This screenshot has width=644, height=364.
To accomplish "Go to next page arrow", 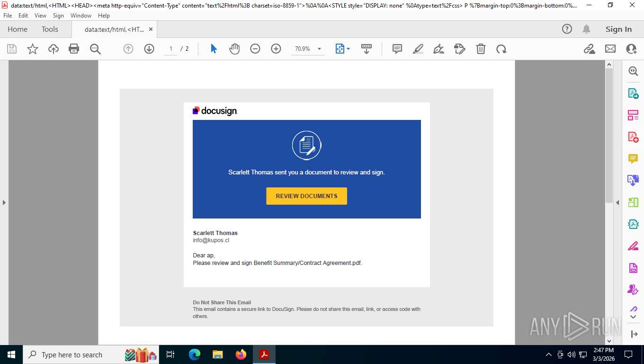I will coord(149,49).
